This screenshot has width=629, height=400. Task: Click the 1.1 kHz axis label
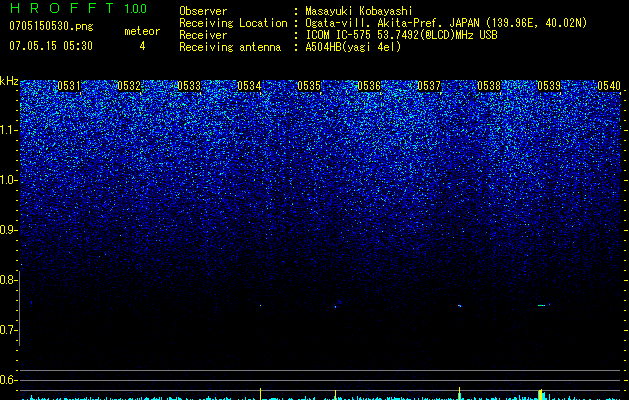point(8,130)
